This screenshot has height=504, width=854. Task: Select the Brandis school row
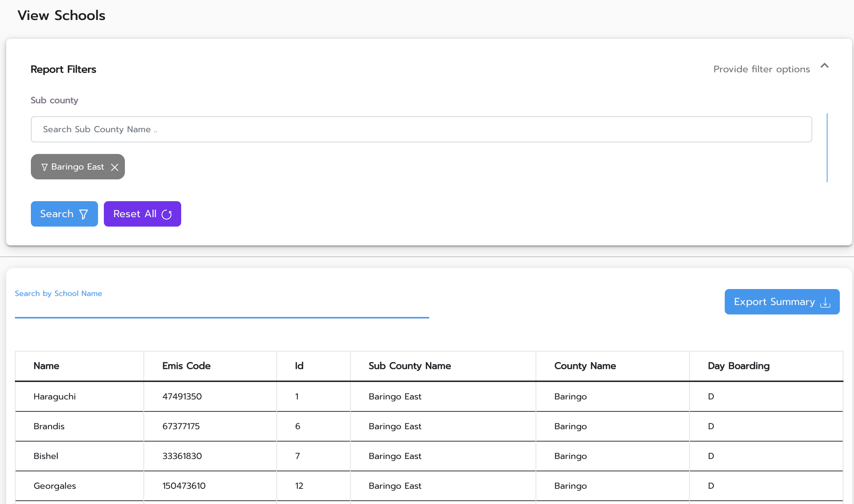click(x=49, y=426)
